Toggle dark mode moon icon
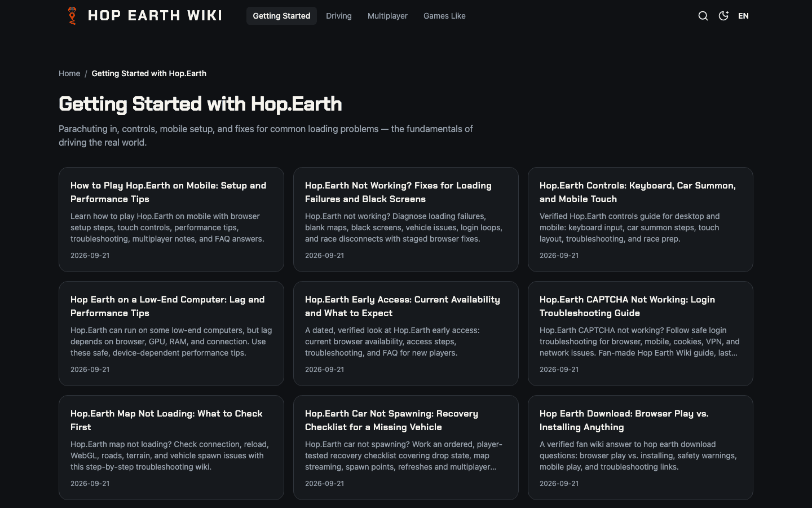 coord(723,16)
